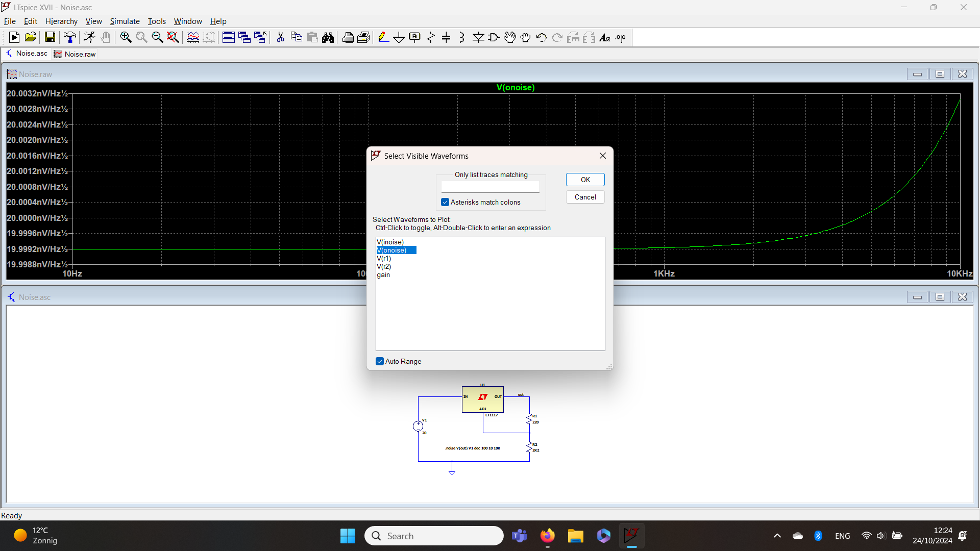Open the Tools menu
Viewport: 980px width, 551px height.
tap(157, 21)
